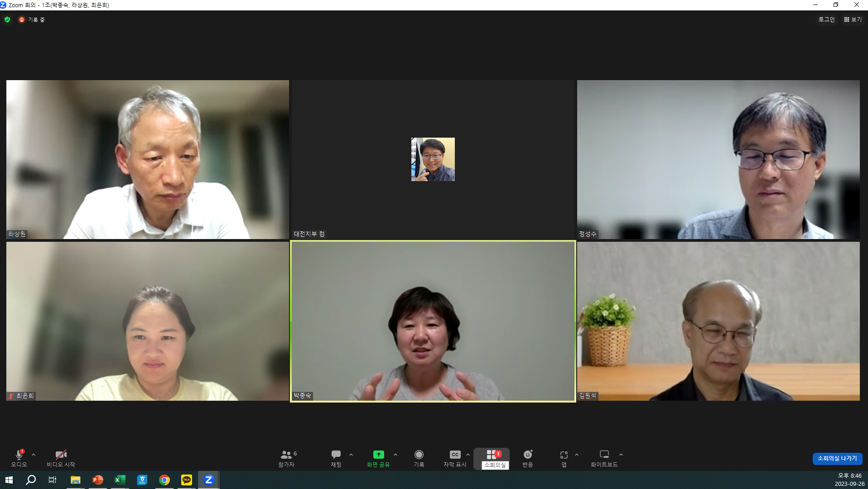Switch to Chrome on the taskbar
Image resolution: width=868 pixels, height=489 pixels.
[x=164, y=480]
